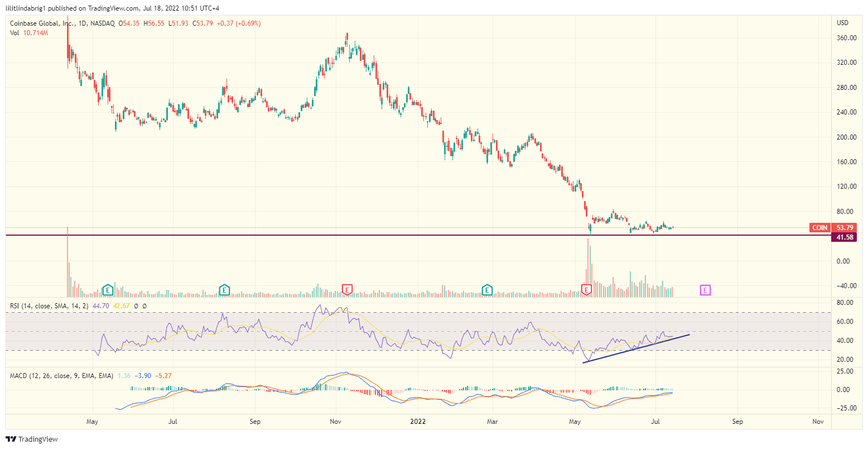Click the green earnings badge below May 2021
868x449 pixels.
[x=108, y=290]
